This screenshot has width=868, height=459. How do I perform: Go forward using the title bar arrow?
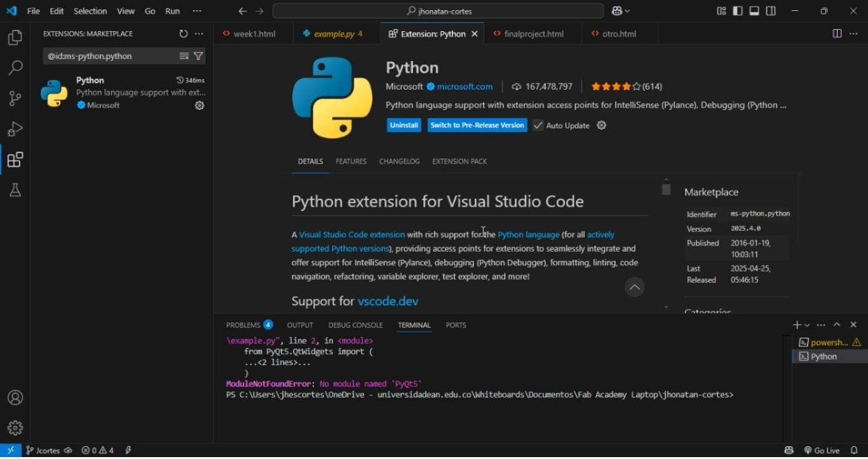259,11
